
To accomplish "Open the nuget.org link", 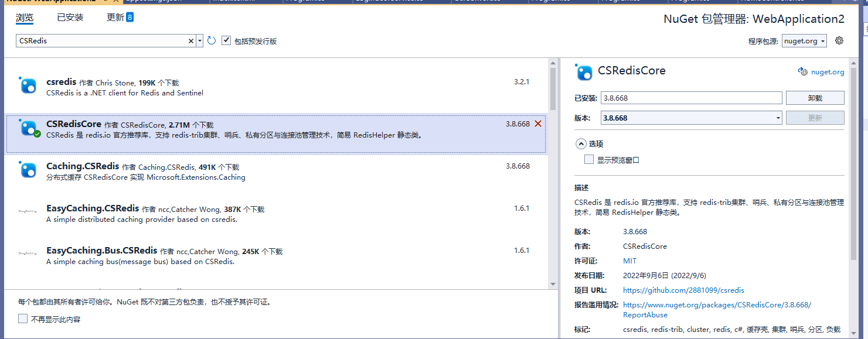I will (x=828, y=72).
